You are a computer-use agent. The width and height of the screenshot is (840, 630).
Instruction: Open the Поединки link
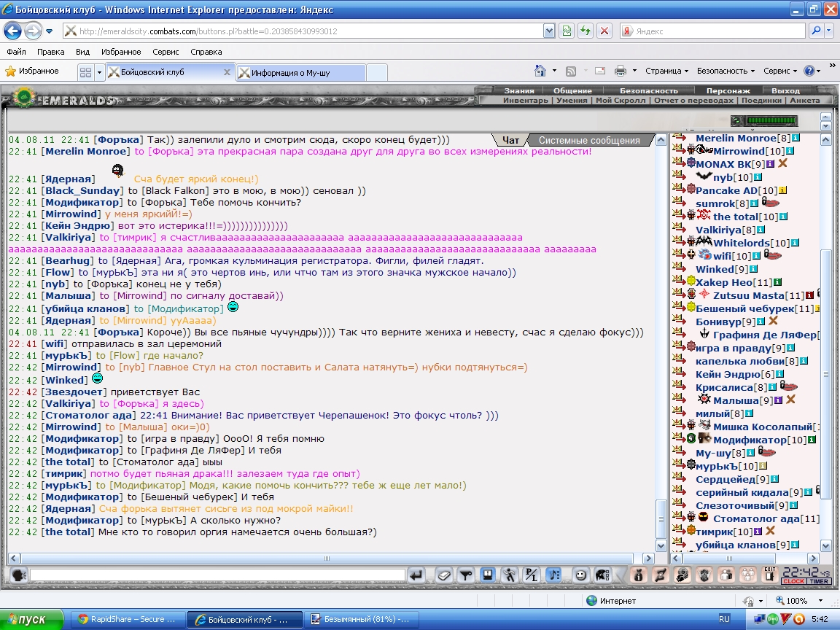pos(762,100)
